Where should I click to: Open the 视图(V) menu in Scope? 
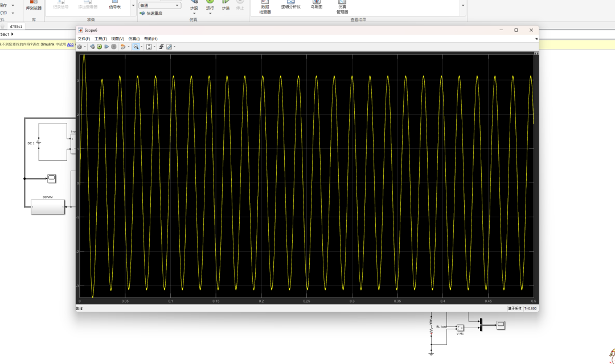point(117,39)
